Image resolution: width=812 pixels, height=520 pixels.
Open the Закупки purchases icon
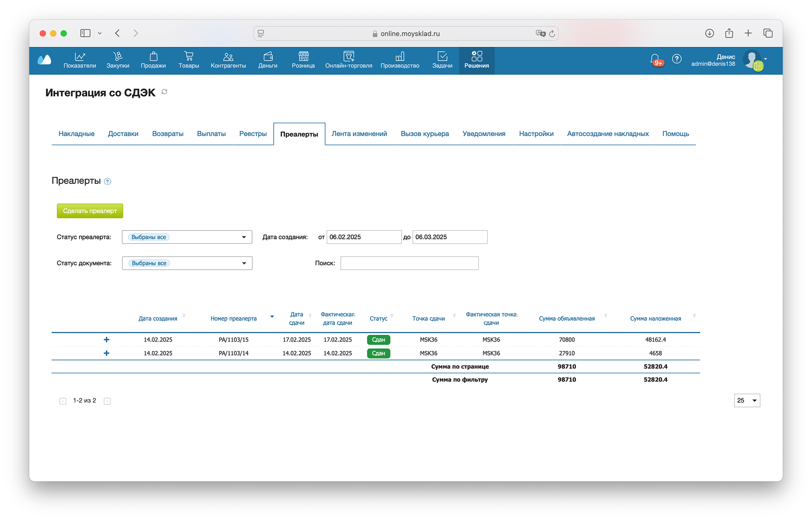coord(118,56)
